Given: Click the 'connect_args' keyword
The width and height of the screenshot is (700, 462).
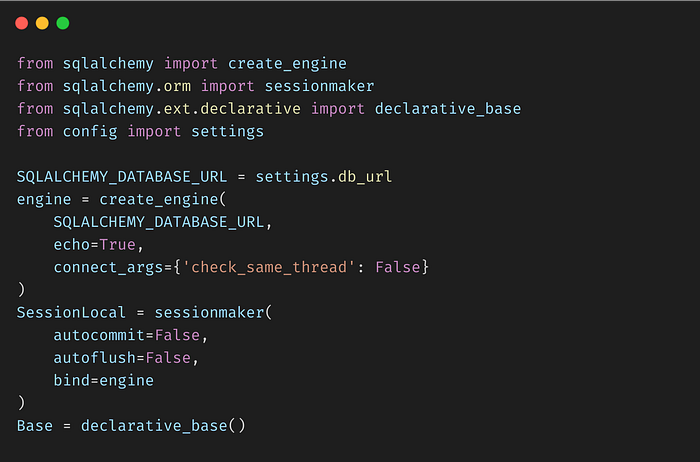Looking at the screenshot, I should point(108,267).
